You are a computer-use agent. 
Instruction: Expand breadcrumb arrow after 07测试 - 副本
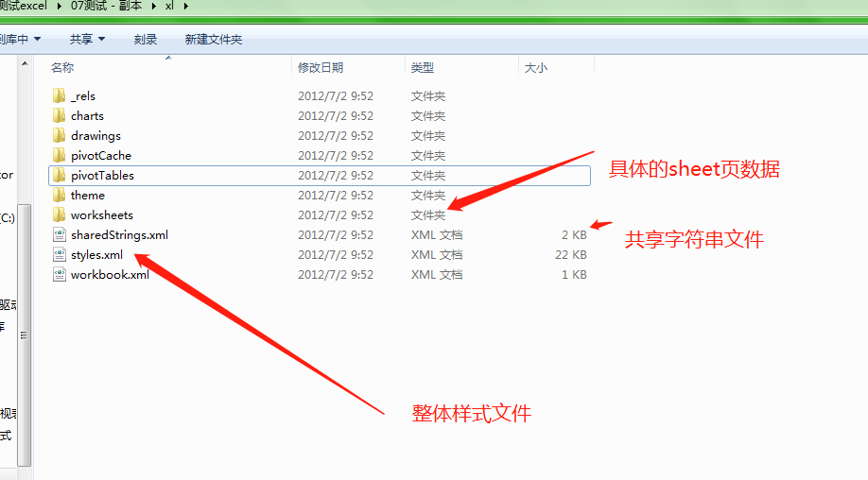pyautogui.click(x=154, y=6)
